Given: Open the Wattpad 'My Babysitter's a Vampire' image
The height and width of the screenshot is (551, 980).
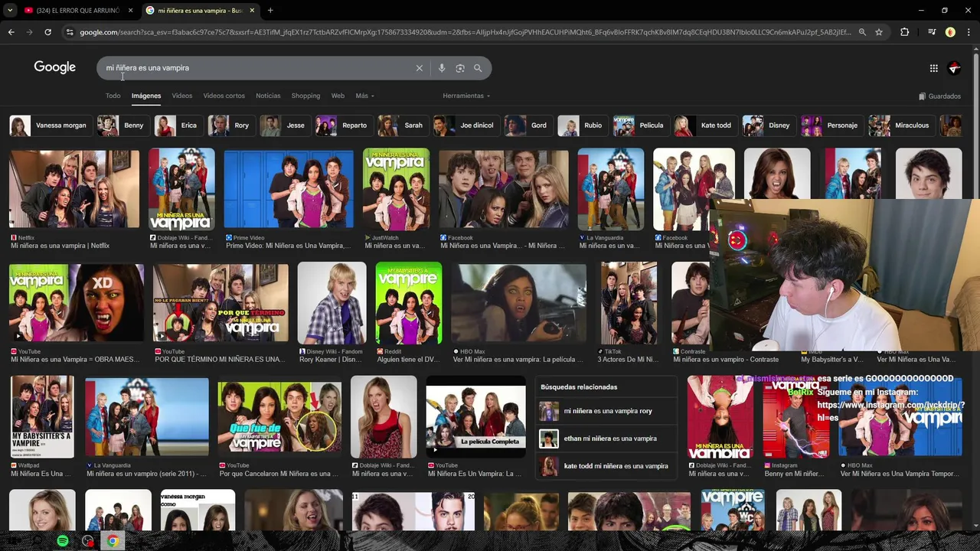Looking at the screenshot, I should tap(42, 417).
